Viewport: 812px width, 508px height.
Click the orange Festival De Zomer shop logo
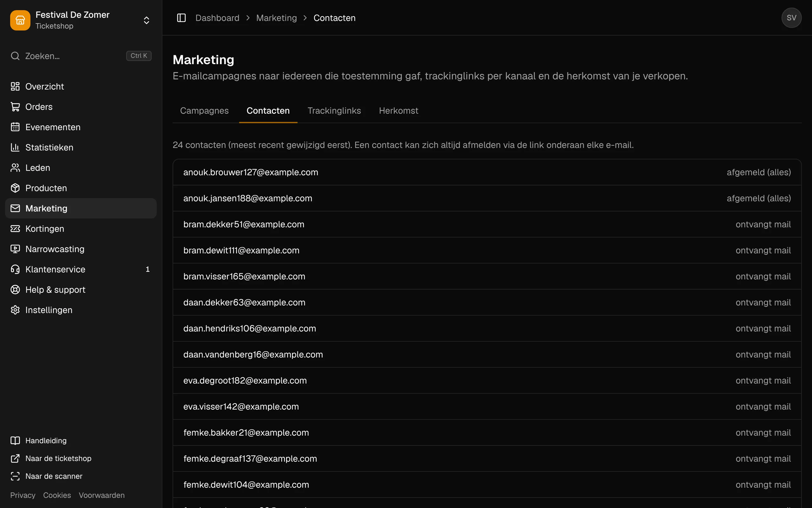[20, 20]
